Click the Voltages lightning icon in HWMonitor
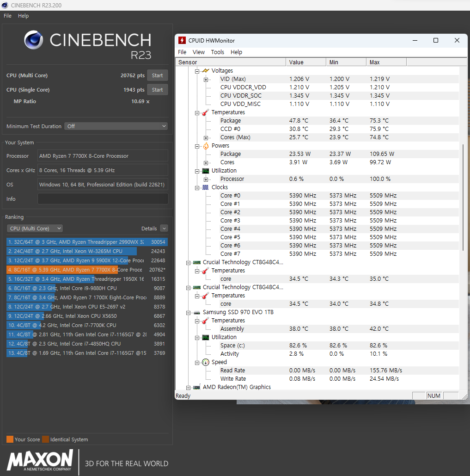The height and width of the screenshot is (476, 470). [x=206, y=71]
